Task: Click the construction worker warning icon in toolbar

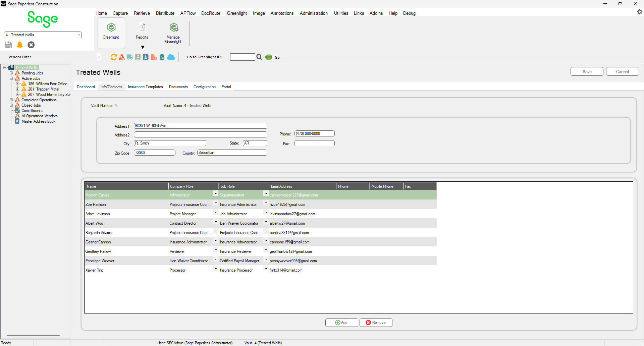Action: [122, 57]
